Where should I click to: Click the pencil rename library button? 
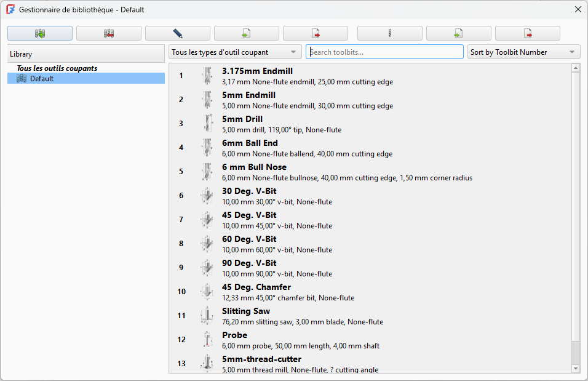pyautogui.click(x=178, y=33)
